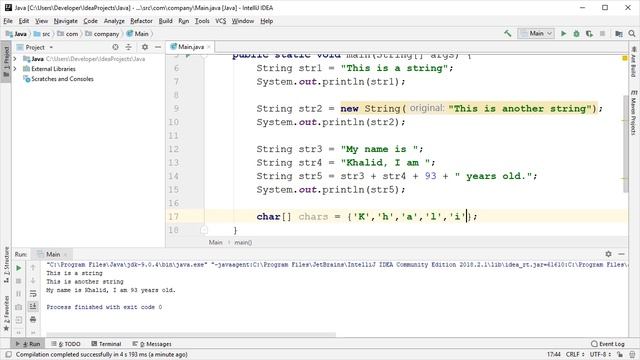Image resolution: width=640 pixels, height=360 pixels.
Task: Click the toolbar Stop square icon
Action: coord(602,33)
